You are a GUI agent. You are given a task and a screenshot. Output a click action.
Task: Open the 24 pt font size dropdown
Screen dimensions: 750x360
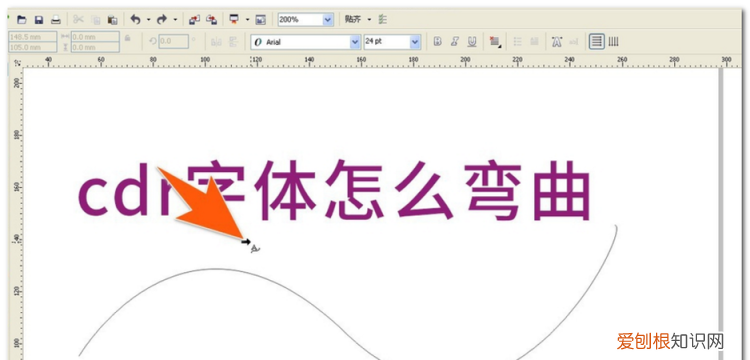[415, 42]
